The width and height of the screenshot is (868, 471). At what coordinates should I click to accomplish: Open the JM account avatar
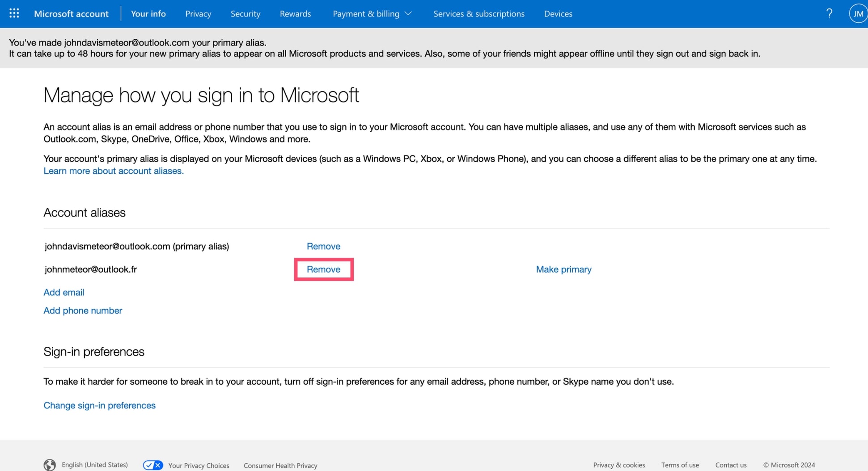coord(858,13)
